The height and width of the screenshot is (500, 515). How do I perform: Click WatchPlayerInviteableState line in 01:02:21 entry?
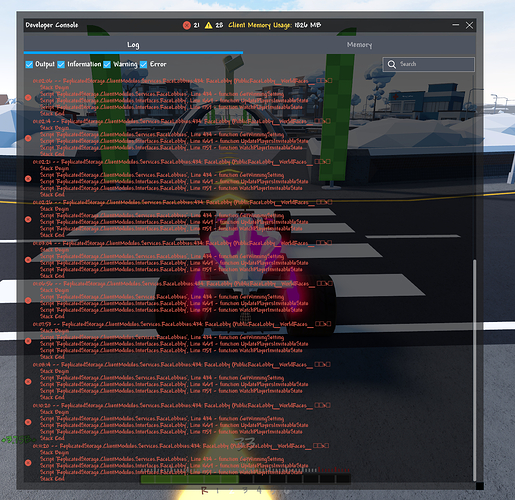(171, 188)
